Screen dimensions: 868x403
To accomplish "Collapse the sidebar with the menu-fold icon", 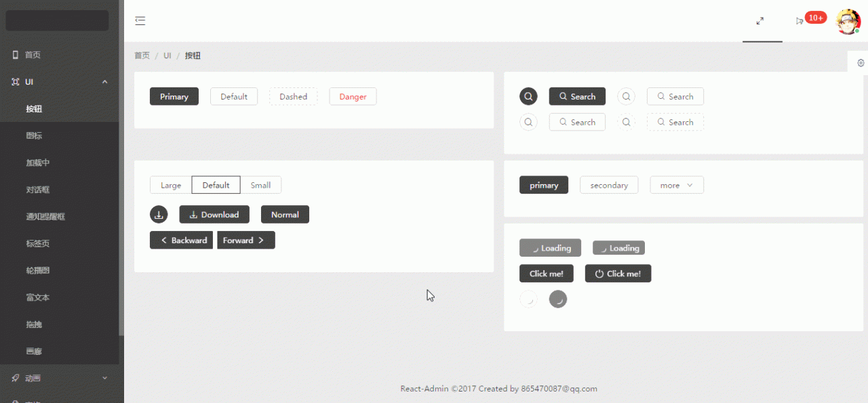I will (x=140, y=21).
